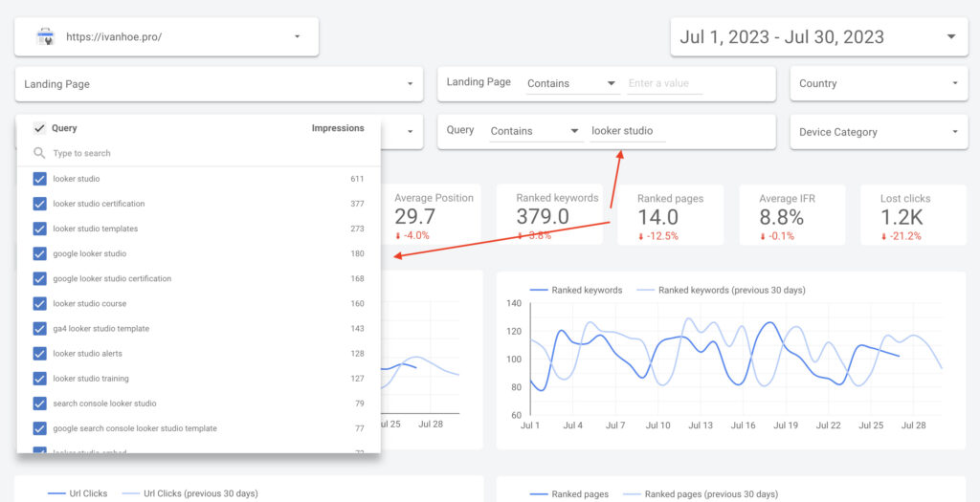The width and height of the screenshot is (980, 502).
Task: Uncheck 'looker studio course' checkbox
Action: click(40, 304)
